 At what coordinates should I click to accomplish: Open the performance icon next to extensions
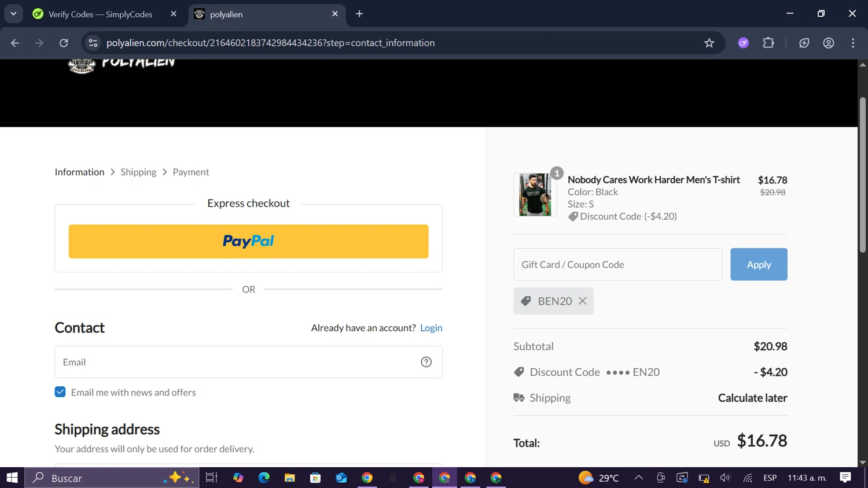pyautogui.click(x=804, y=43)
